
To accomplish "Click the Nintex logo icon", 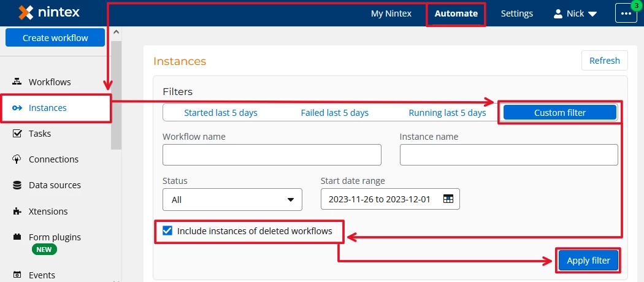I will click(26, 13).
